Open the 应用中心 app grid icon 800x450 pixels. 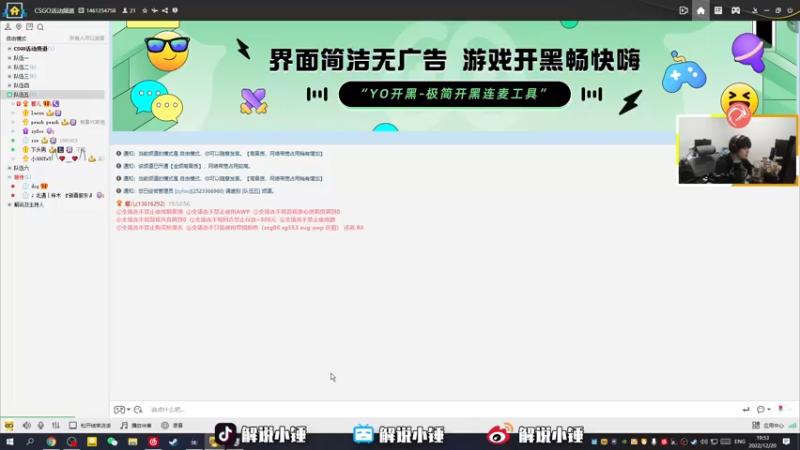tap(756, 426)
